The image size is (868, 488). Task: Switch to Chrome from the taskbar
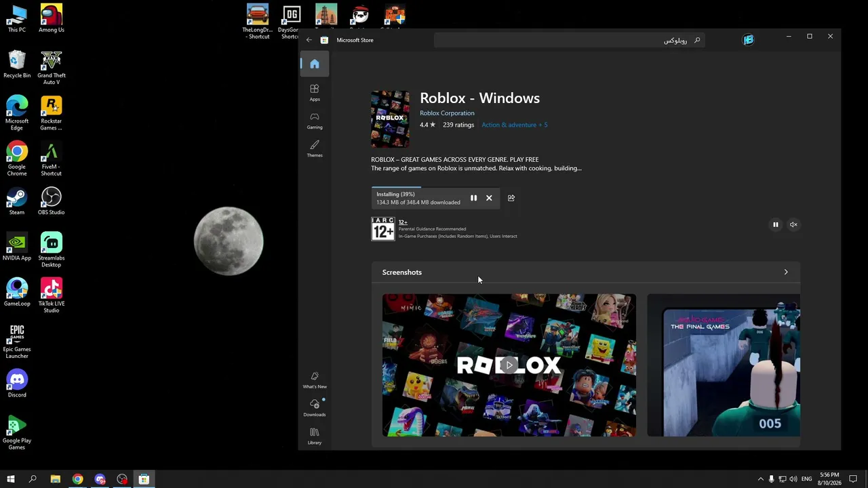tap(78, 479)
